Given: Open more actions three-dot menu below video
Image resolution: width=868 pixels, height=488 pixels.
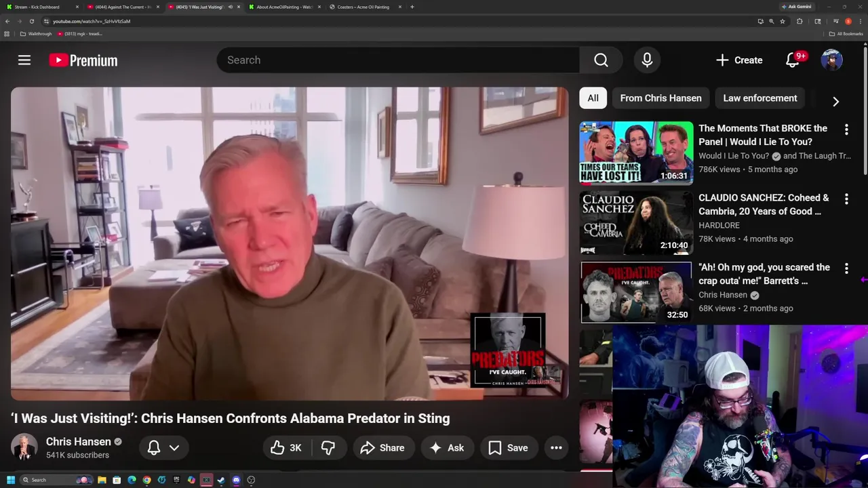Looking at the screenshot, I should tap(556, 448).
